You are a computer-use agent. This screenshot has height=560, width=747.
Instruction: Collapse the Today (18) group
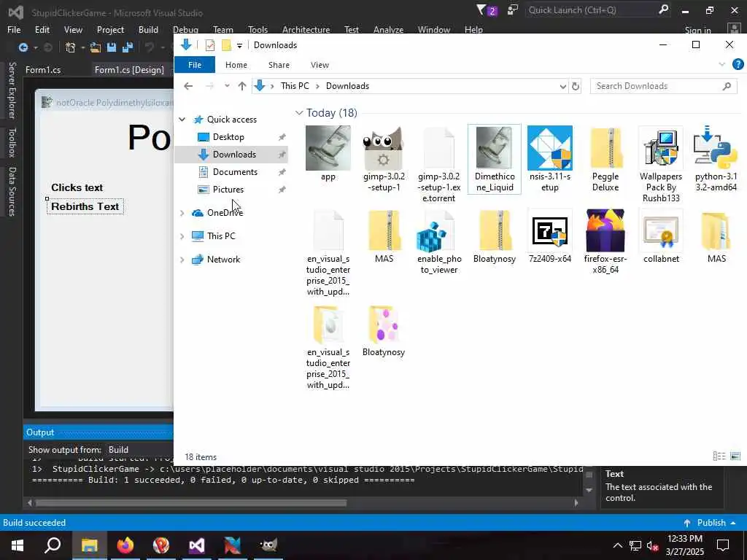point(298,113)
